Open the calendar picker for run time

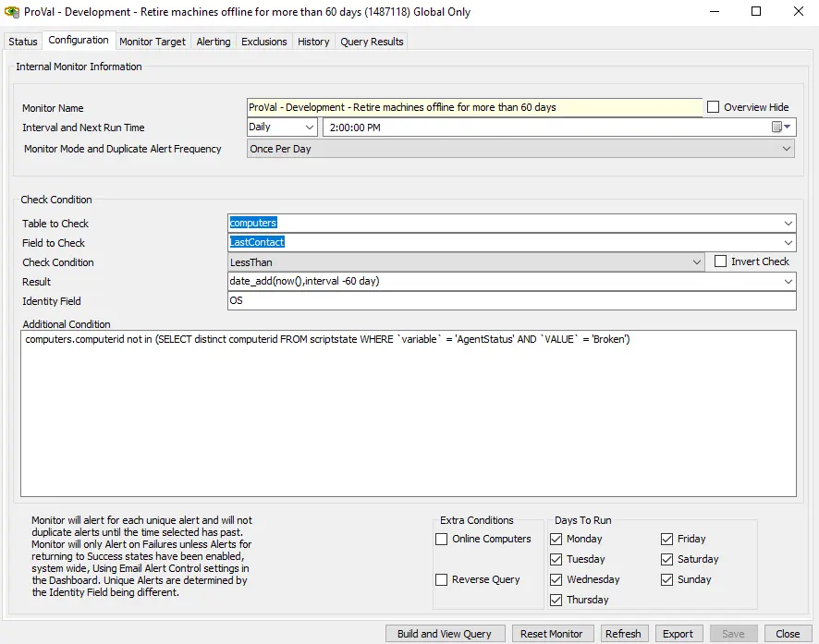click(x=780, y=128)
